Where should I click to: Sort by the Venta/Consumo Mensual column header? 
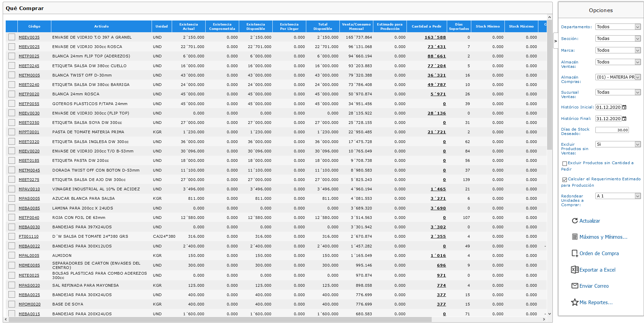(356, 27)
